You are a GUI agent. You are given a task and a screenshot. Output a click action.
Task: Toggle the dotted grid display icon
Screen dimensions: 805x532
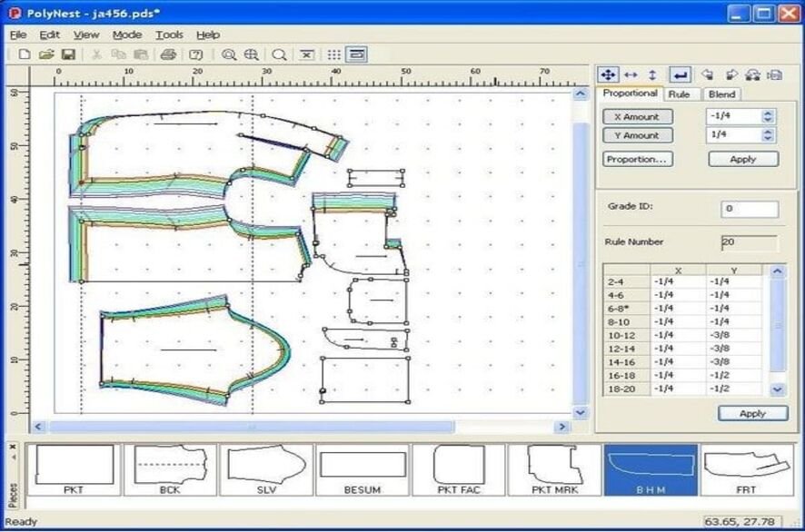pos(334,55)
